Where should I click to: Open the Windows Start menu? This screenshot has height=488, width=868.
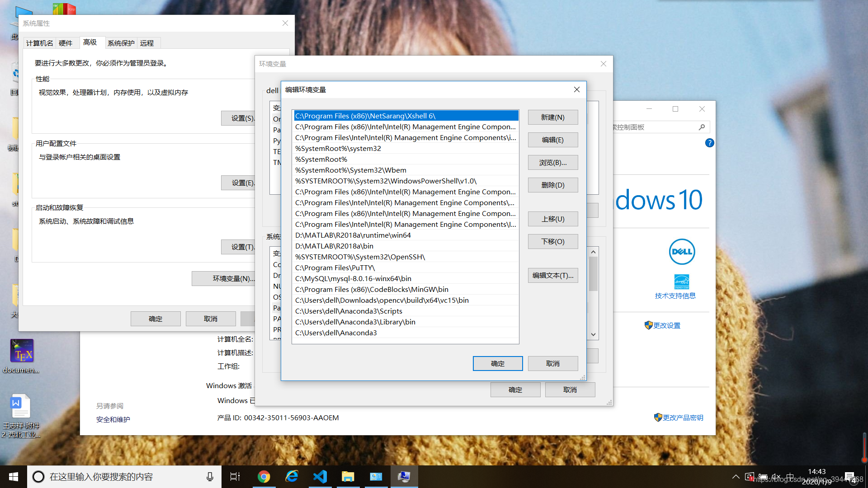point(13,477)
